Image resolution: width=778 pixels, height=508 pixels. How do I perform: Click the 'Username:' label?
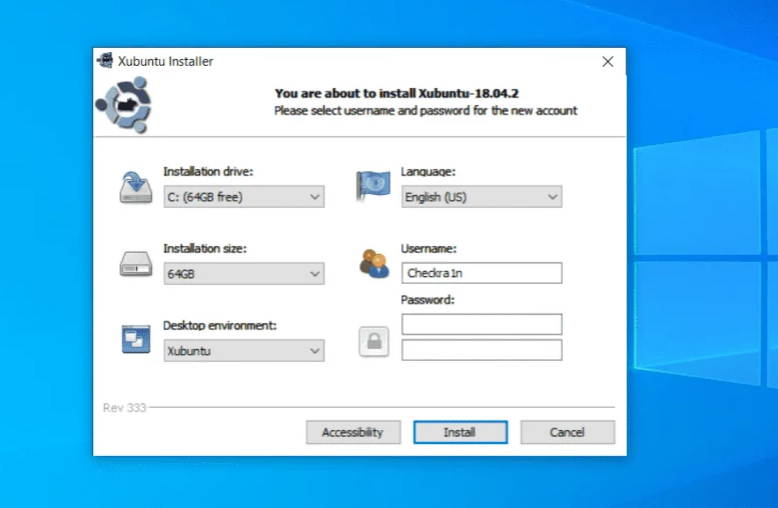click(429, 249)
